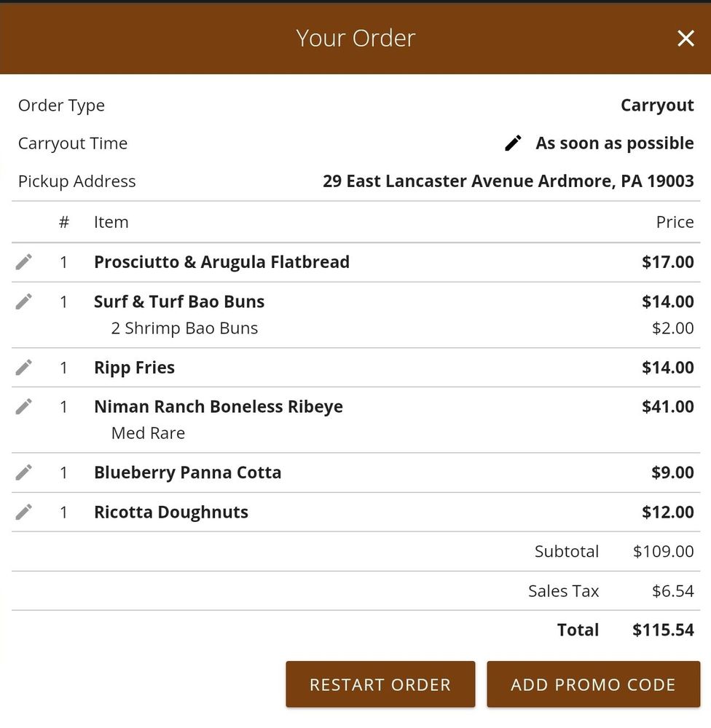711x728 pixels.
Task: Edit the Prosciutto & Arugula Flatbread item
Action: tap(24, 262)
